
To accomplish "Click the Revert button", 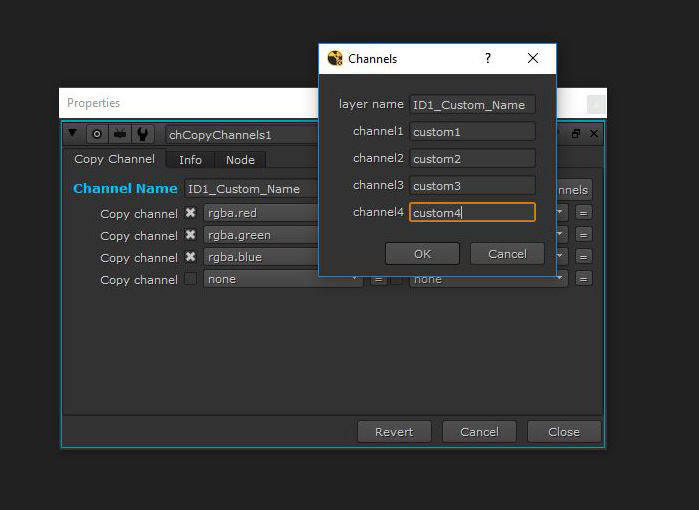I will tap(394, 432).
